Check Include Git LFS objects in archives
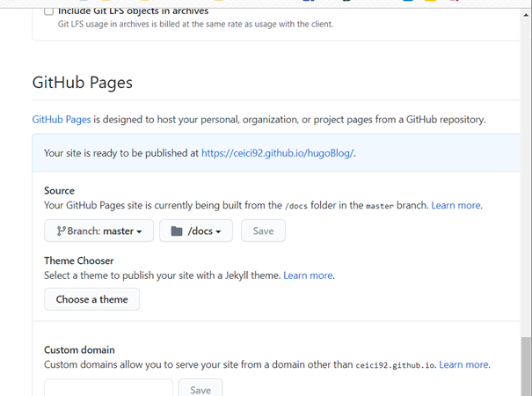Screen dimensions: 532x396 pos(49,11)
